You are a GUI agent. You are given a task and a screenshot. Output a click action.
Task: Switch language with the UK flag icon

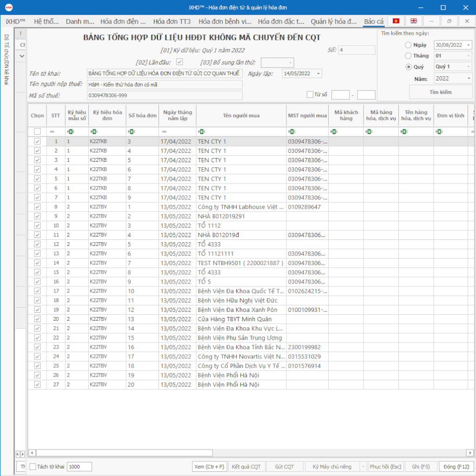click(413, 21)
